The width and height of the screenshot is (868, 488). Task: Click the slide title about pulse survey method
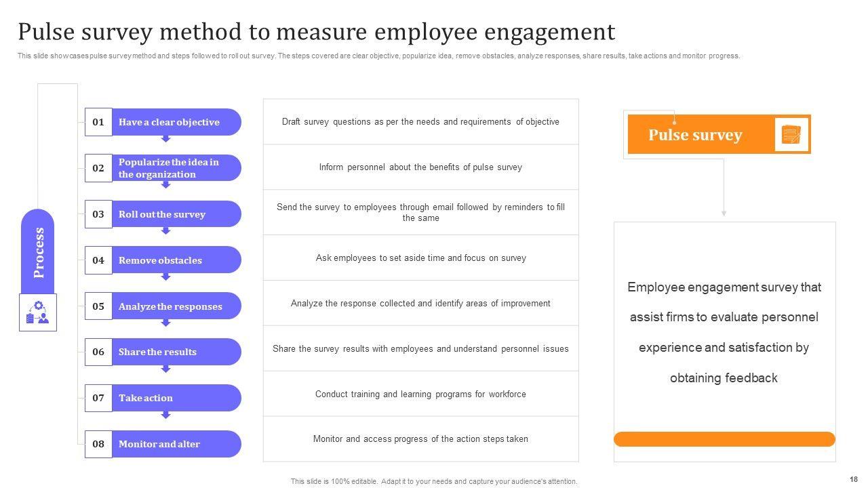coord(317,32)
